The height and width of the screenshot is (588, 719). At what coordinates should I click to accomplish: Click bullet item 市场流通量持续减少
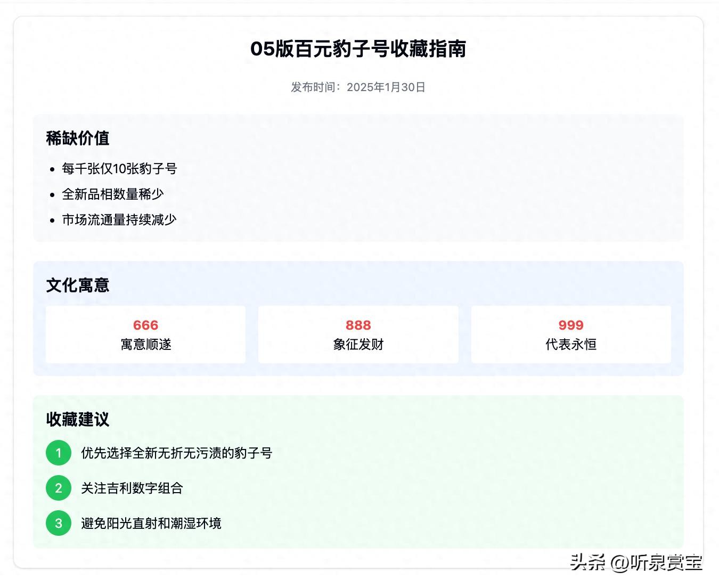119,220
